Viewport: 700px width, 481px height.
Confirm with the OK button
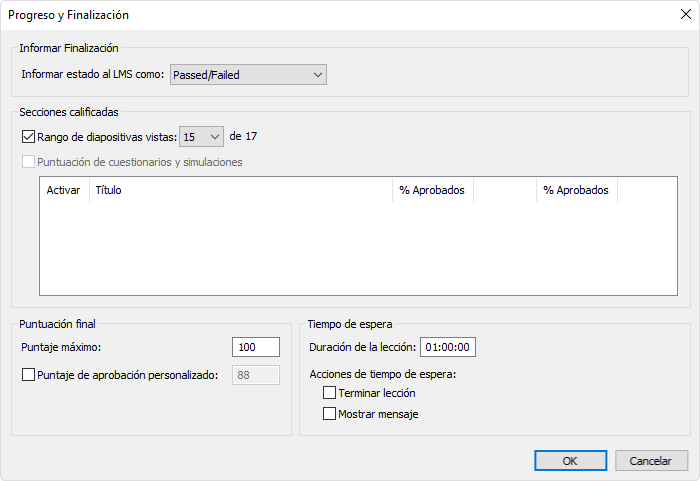[x=571, y=460]
